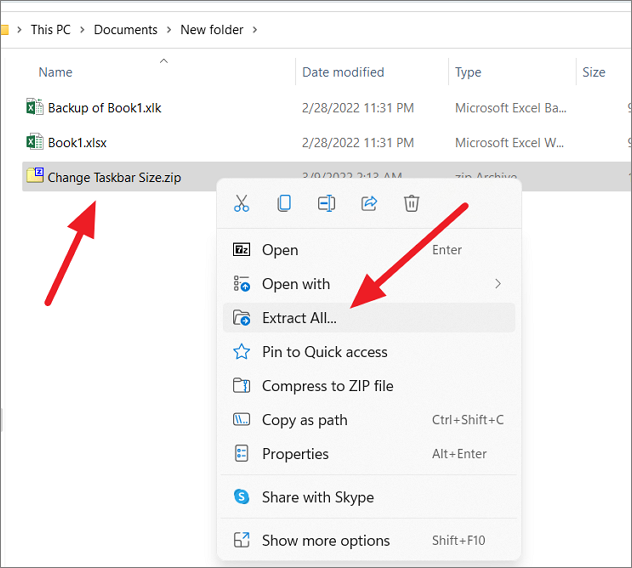Click the Skype logo icon

pyautogui.click(x=241, y=497)
